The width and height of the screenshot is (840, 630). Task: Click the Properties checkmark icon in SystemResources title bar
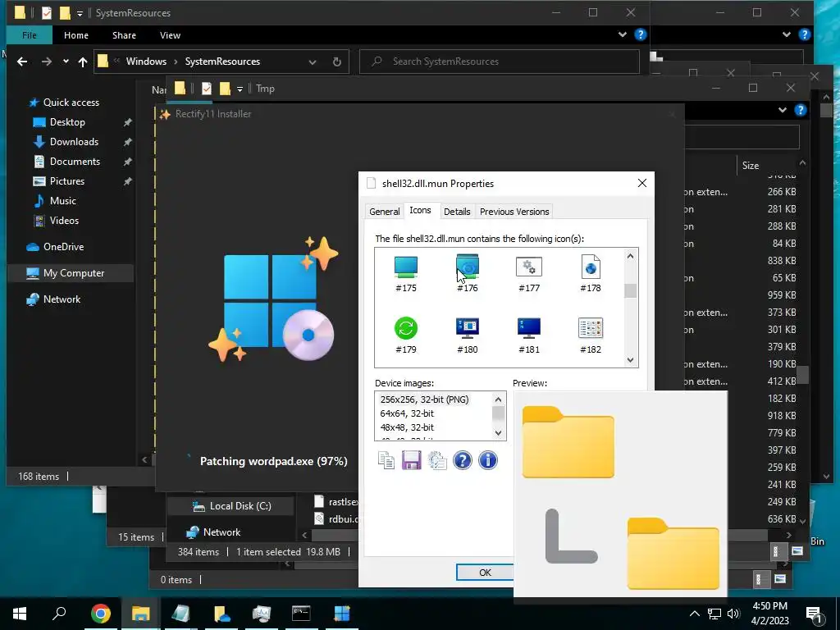(47, 12)
